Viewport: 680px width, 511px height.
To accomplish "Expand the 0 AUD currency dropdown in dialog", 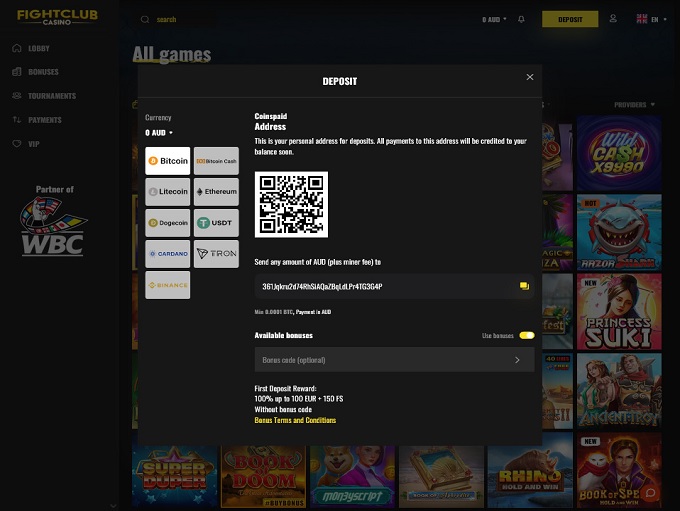I will click(x=159, y=133).
